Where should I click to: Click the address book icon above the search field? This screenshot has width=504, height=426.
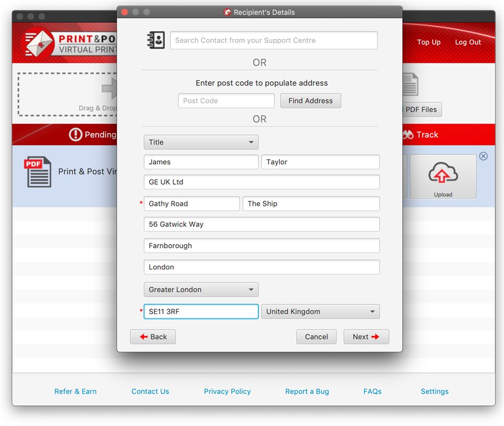156,40
